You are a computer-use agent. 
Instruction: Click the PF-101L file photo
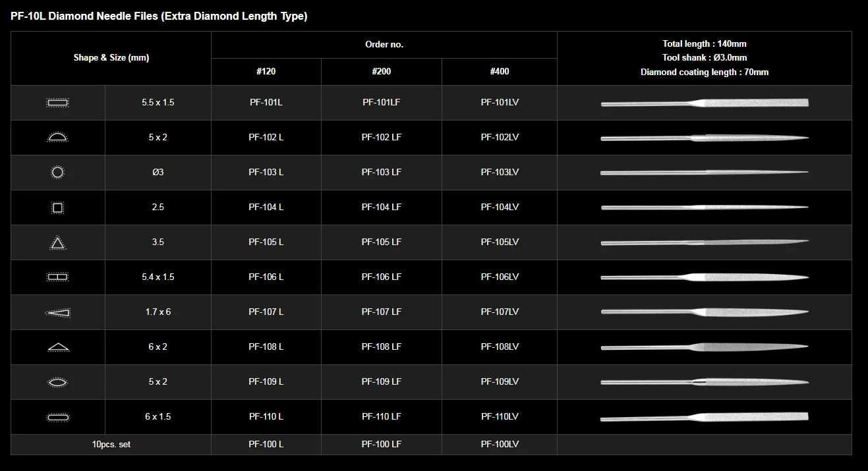pyautogui.click(x=704, y=103)
